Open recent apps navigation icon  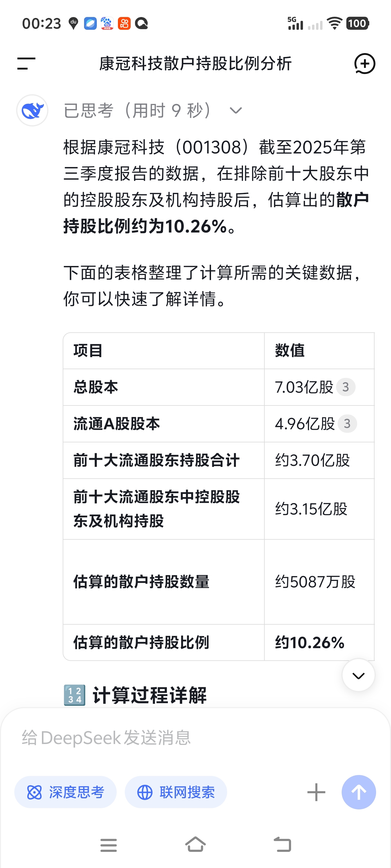[x=109, y=844]
